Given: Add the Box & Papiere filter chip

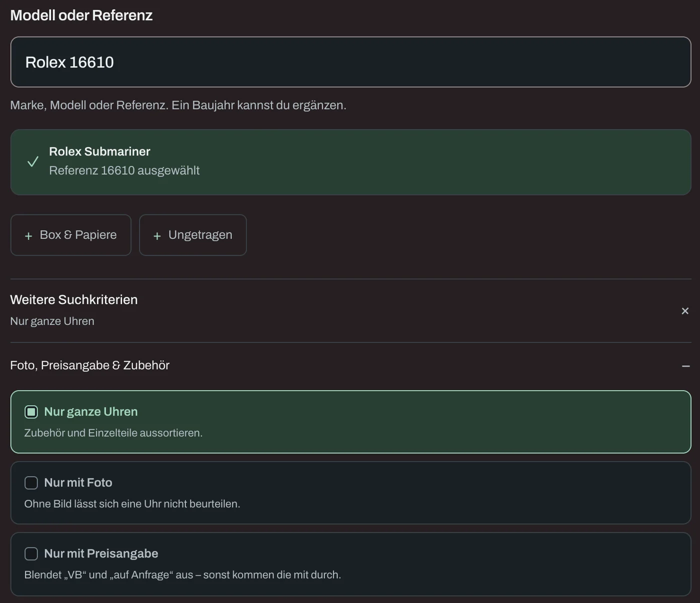Looking at the screenshot, I should coord(70,235).
